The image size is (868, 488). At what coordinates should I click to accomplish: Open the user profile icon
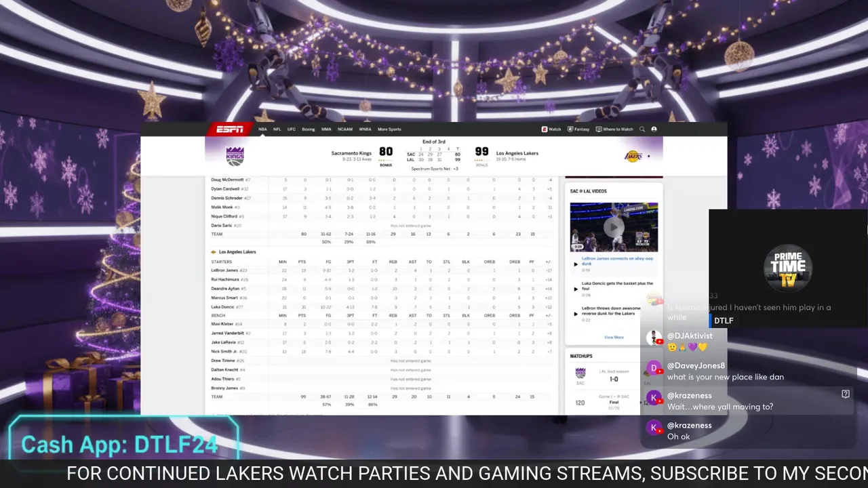click(654, 129)
